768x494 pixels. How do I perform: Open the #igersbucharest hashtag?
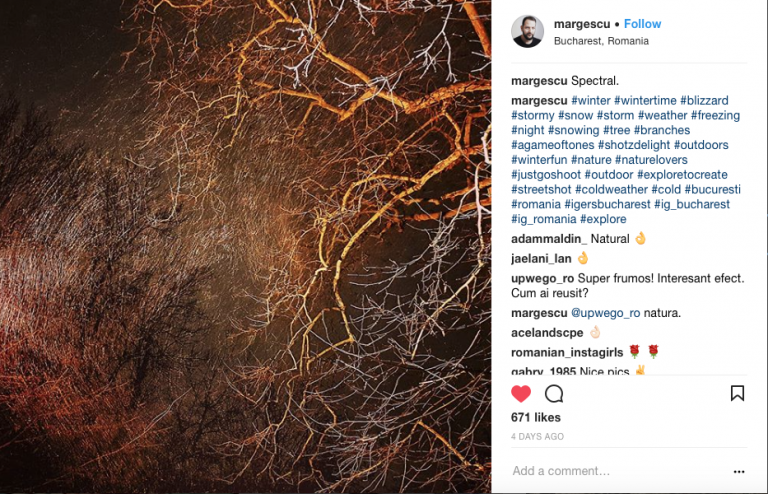607,204
